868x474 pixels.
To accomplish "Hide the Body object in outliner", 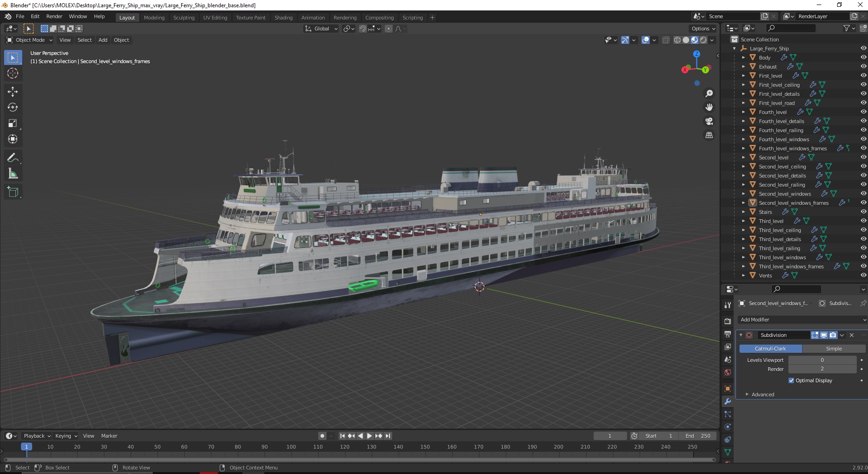I will tap(863, 58).
